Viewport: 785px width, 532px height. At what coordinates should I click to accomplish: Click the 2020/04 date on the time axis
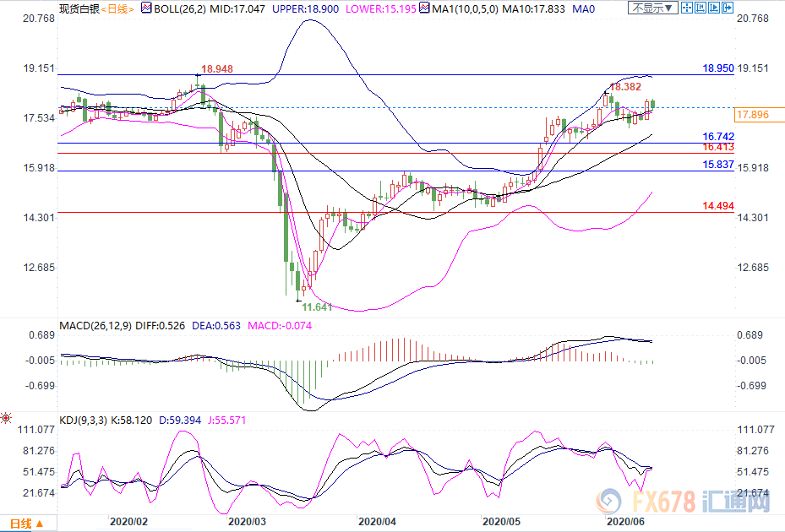pos(377,522)
